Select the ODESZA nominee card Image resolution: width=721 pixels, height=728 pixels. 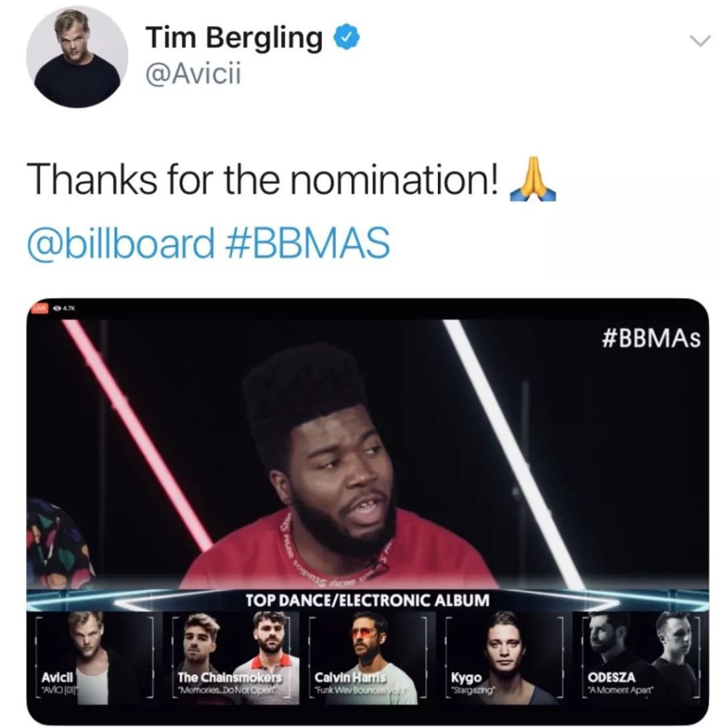click(641, 657)
